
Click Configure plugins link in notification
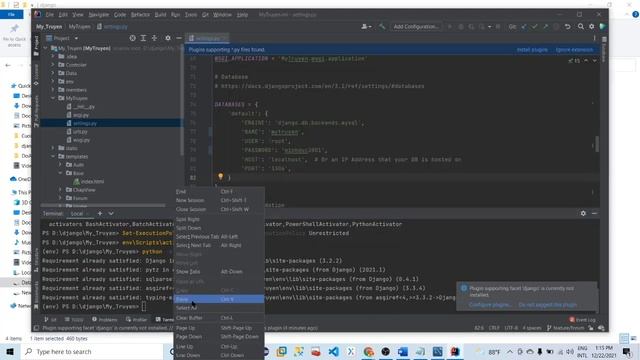pyautogui.click(x=490, y=304)
